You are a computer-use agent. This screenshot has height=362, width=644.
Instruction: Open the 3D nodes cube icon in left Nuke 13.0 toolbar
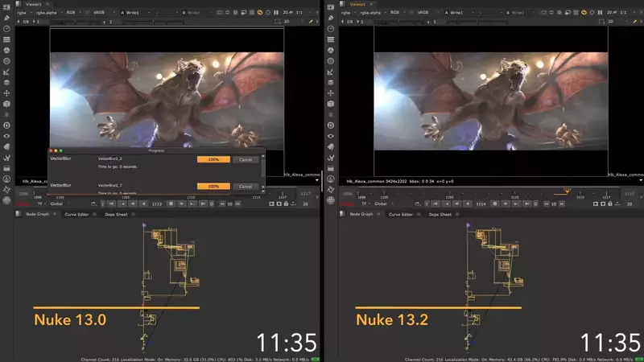pyautogui.click(x=6, y=104)
